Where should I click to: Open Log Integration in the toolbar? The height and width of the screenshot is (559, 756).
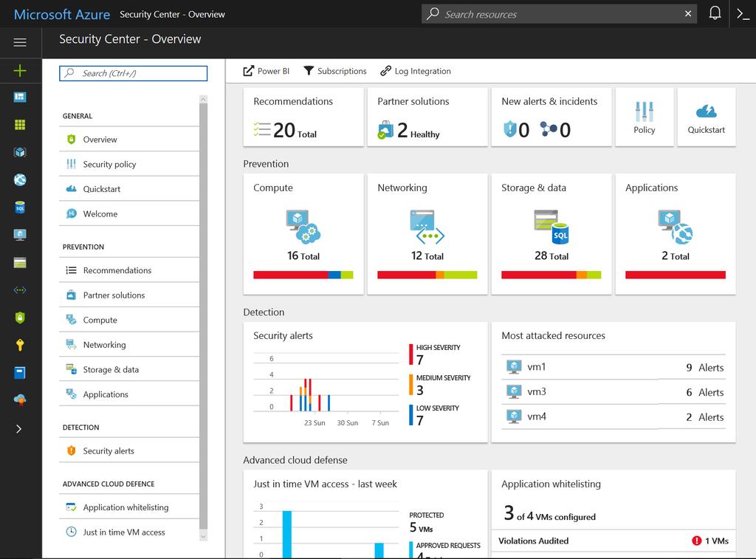click(x=416, y=71)
